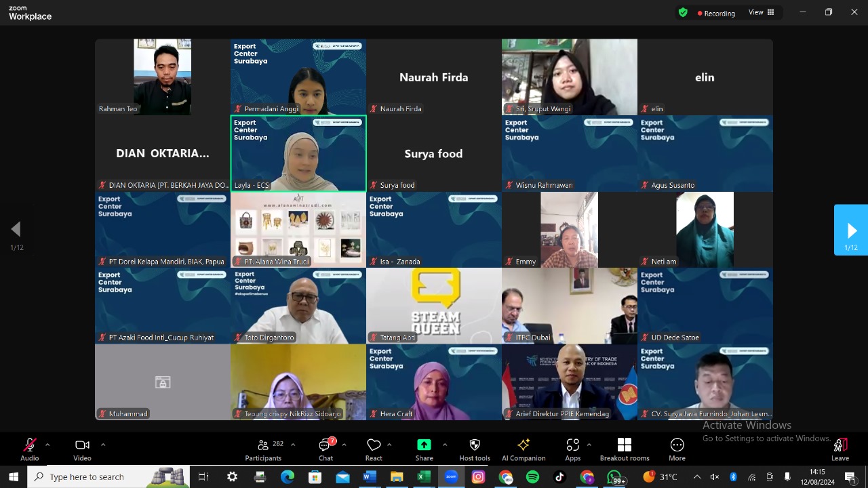Click the Naurah Firda name label
Viewport: 868px width, 488px height.
click(x=401, y=108)
